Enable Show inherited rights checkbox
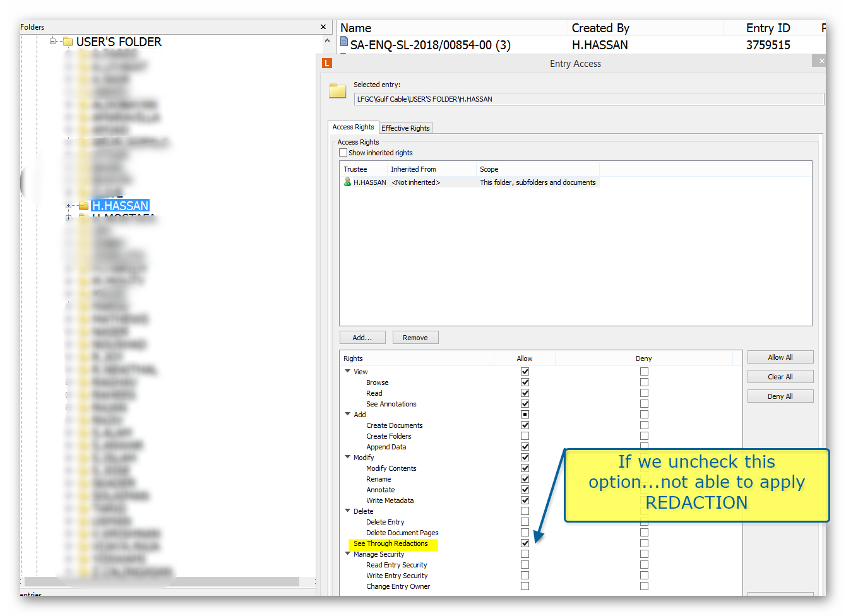The image size is (846, 616). coord(343,153)
